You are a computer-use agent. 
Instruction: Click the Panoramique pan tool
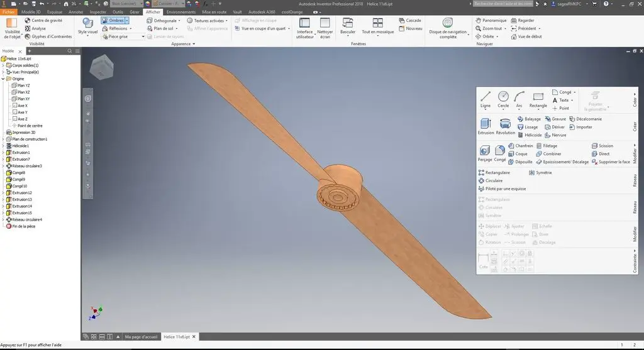click(491, 20)
